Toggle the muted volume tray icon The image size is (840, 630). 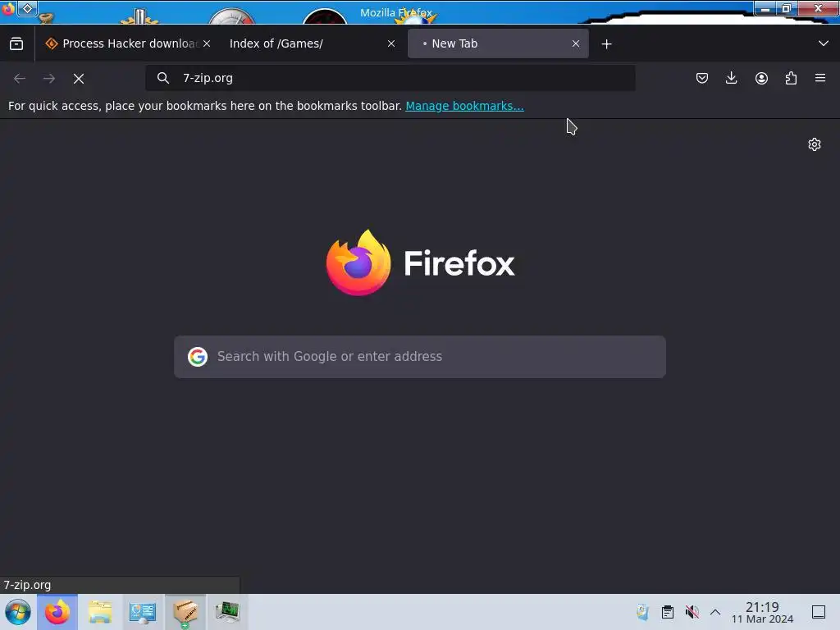[692, 612]
